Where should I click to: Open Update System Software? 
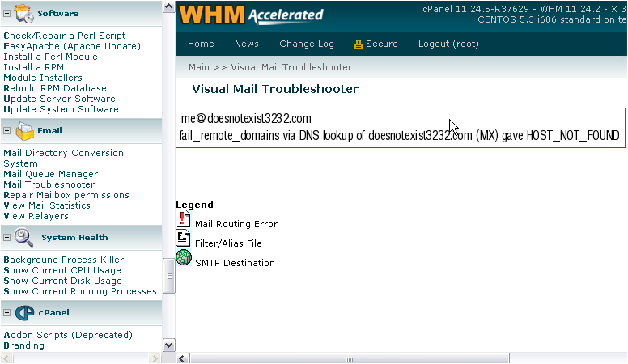(61, 109)
